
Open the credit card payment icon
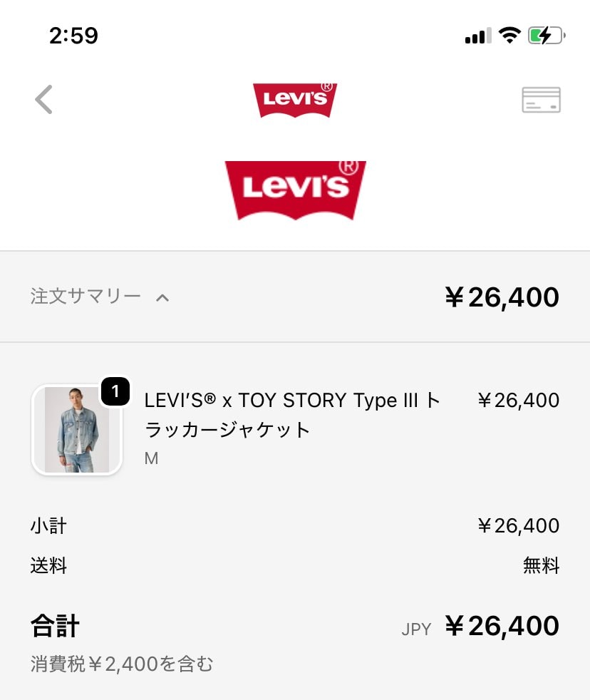pyautogui.click(x=541, y=100)
